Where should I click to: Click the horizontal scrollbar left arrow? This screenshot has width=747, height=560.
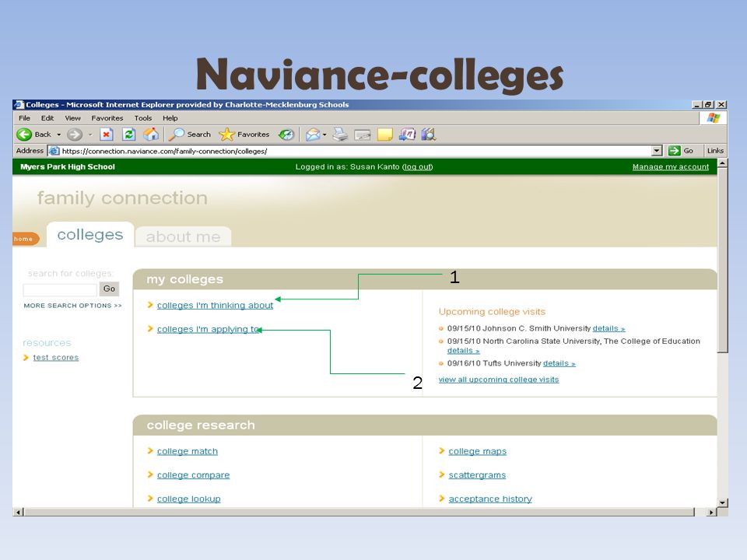(19, 512)
